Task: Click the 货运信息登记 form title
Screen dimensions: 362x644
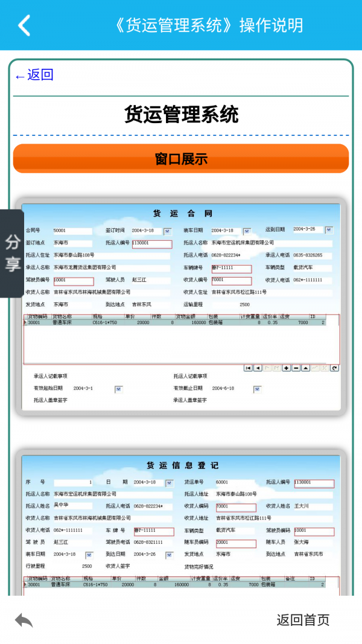Action: pyautogui.click(x=183, y=466)
